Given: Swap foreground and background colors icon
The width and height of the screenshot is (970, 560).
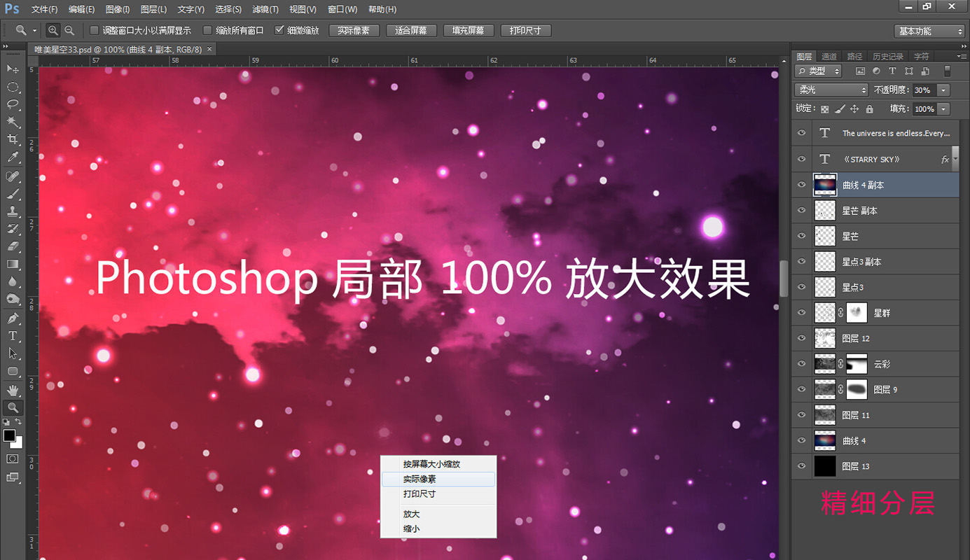Looking at the screenshot, I should 19,422.
